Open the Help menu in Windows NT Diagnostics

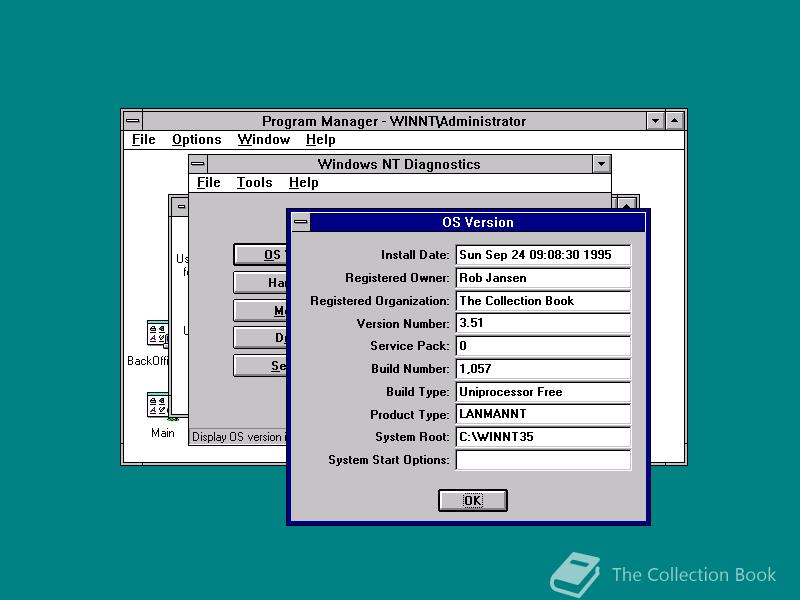304,182
